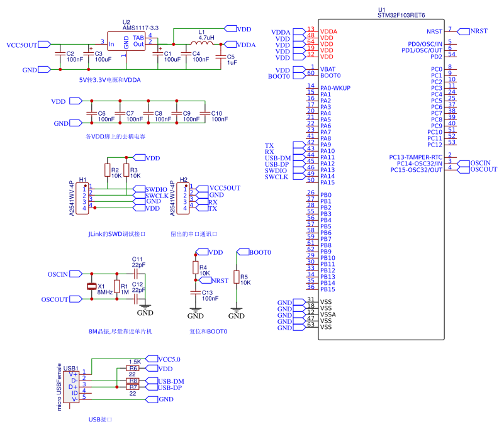The height and width of the screenshot is (429, 504).
Task: Select the C4 100nF capacitor
Action: point(186,54)
